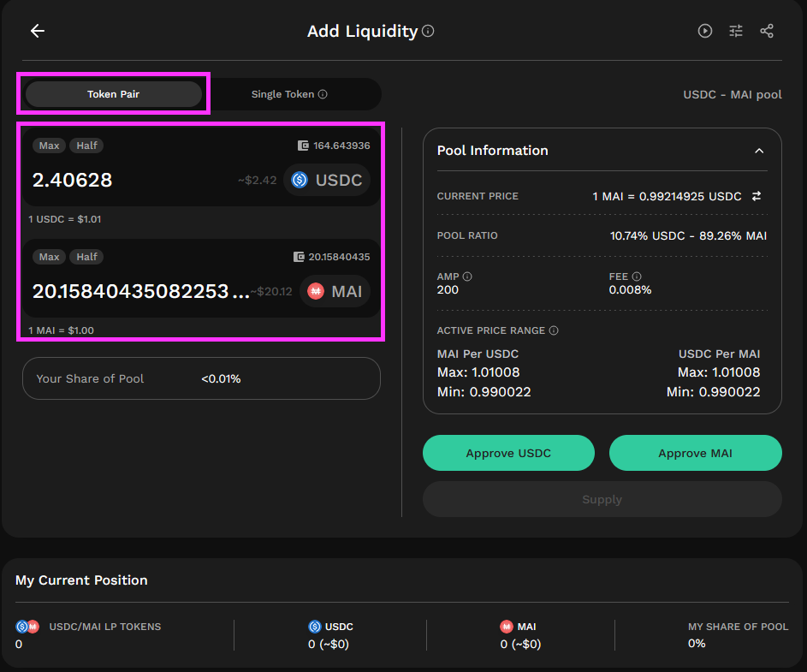
Task: Collapse the Pool Information panel
Action: [758, 151]
